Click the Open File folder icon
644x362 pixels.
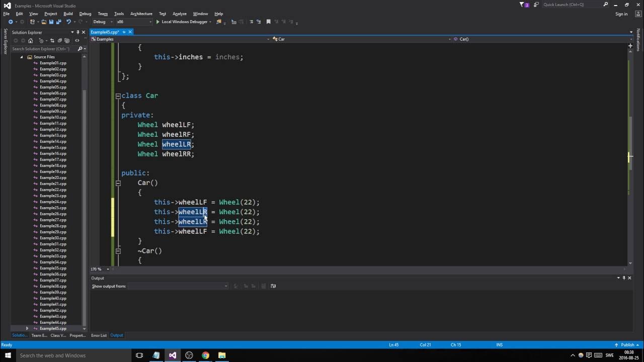click(x=44, y=22)
